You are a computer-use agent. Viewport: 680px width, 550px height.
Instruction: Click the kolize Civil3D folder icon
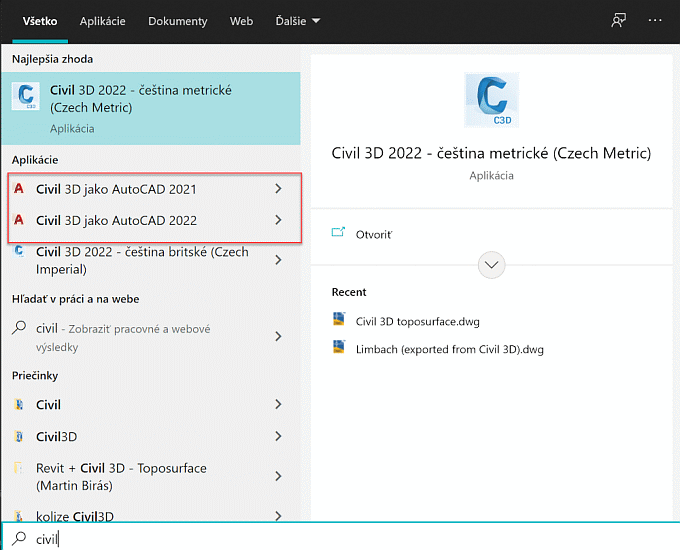click(x=18, y=515)
